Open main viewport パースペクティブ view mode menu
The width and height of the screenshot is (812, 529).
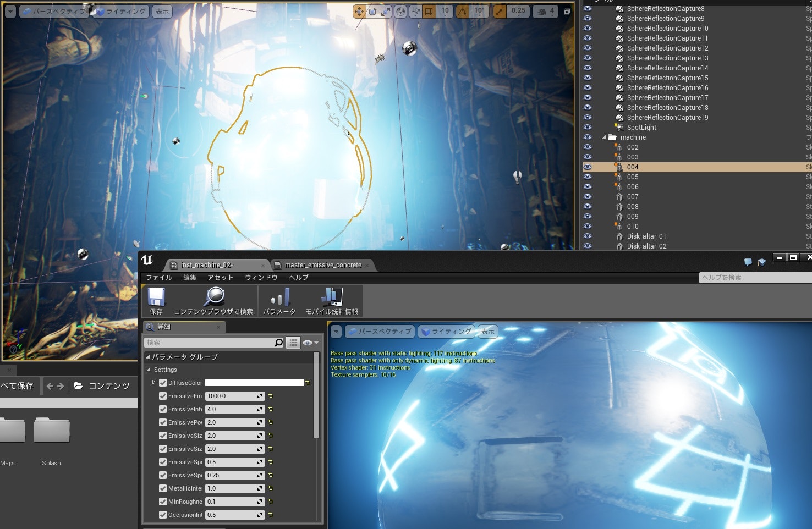click(x=54, y=12)
